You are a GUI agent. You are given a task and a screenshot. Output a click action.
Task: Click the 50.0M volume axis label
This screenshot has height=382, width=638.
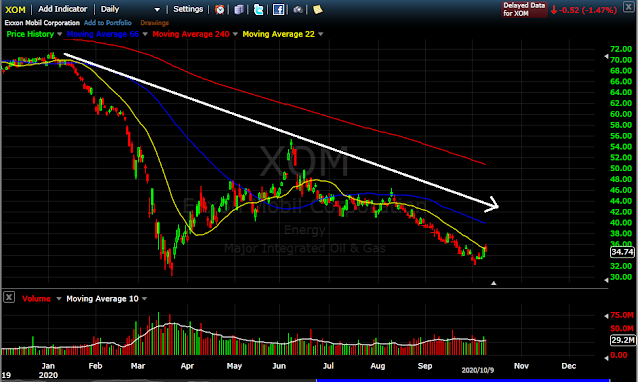[622, 328]
